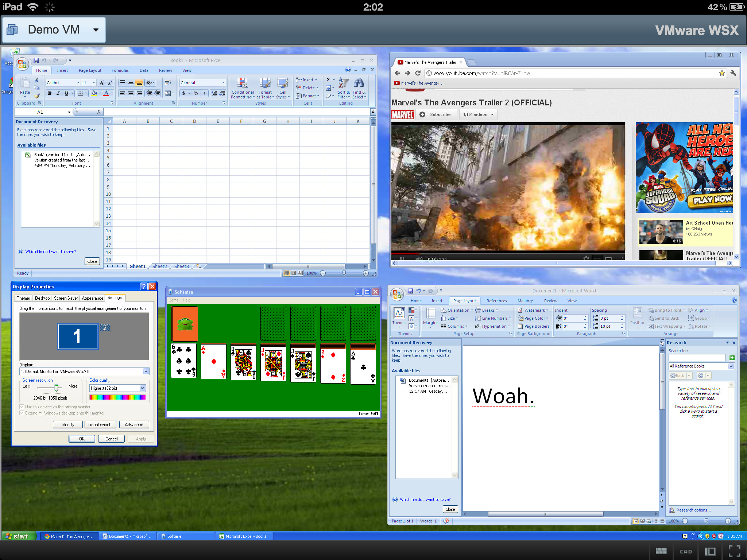Click the Excel Office button logo

[22, 65]
